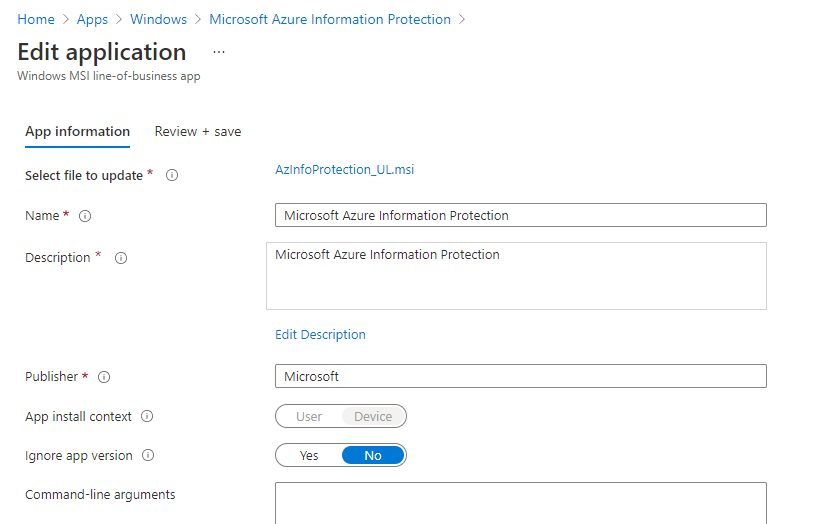
Task: Click into the Command-line arguments field
Action: [x=520, y=500]
